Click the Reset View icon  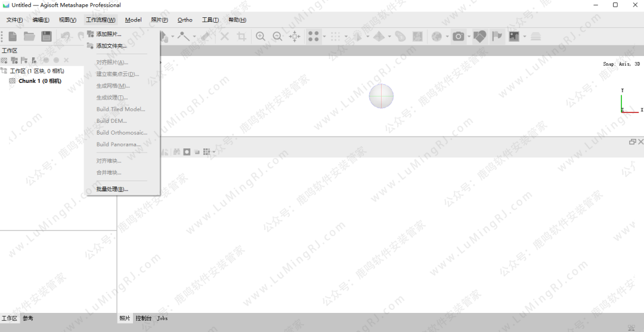click(x=295, y=36)
